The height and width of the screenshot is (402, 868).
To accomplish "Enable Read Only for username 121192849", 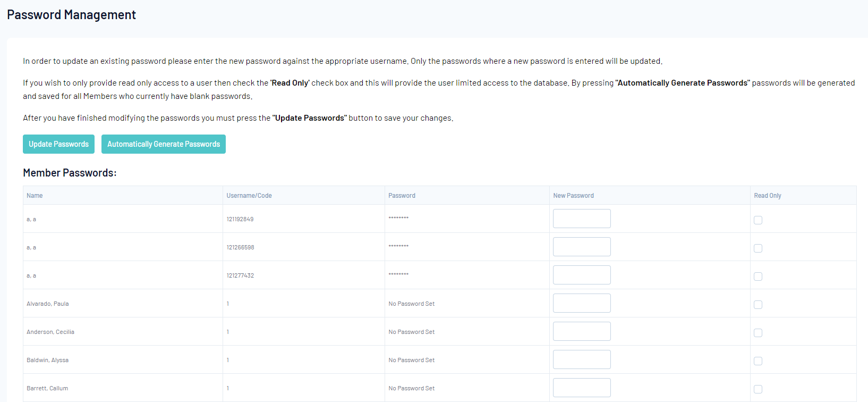I will 758,220.
